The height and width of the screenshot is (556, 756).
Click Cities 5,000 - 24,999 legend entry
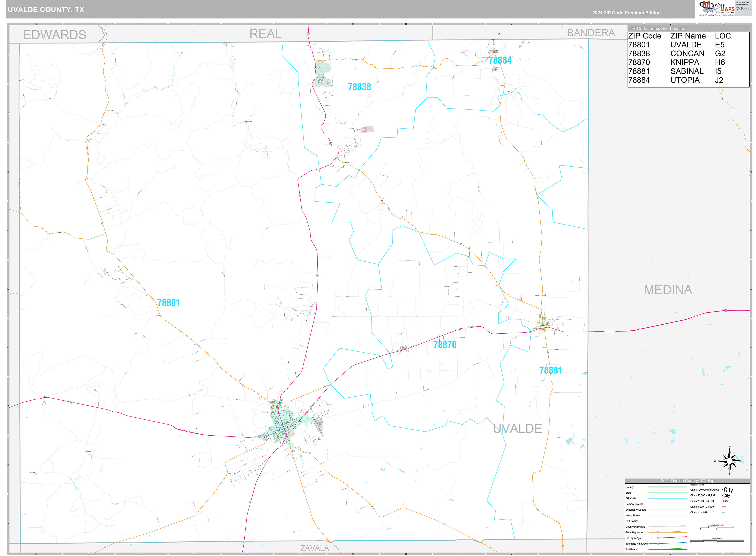coord(702,507)
